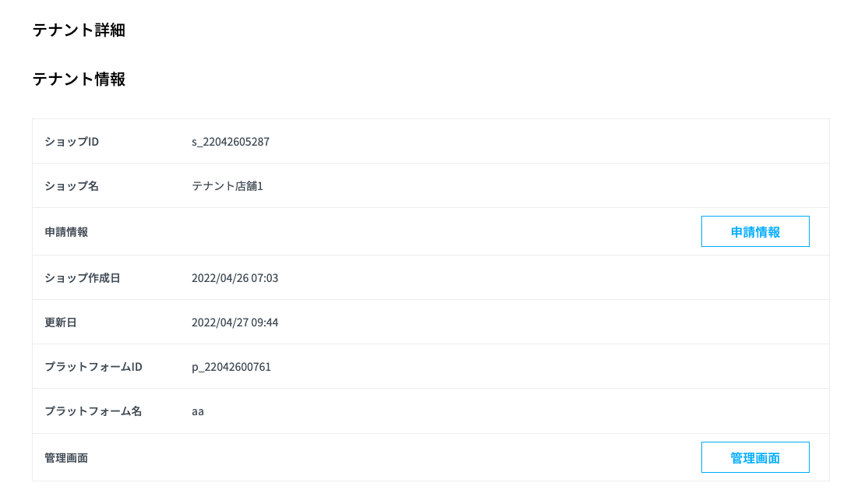This screenshot has height=504, width=858.
Task: Click the 申請情報 row label
Action: (x=66, y=231)
